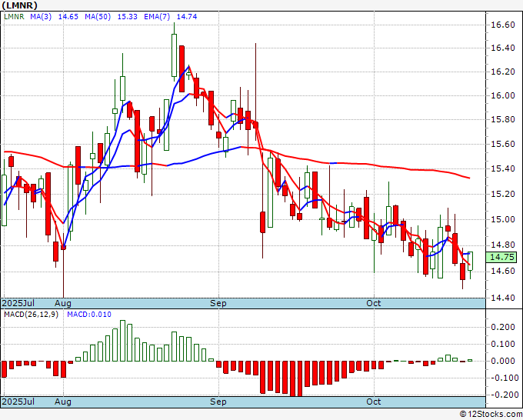Click the EMA(7) legend label
523x420 pixels.
click(x=157, y=17)
